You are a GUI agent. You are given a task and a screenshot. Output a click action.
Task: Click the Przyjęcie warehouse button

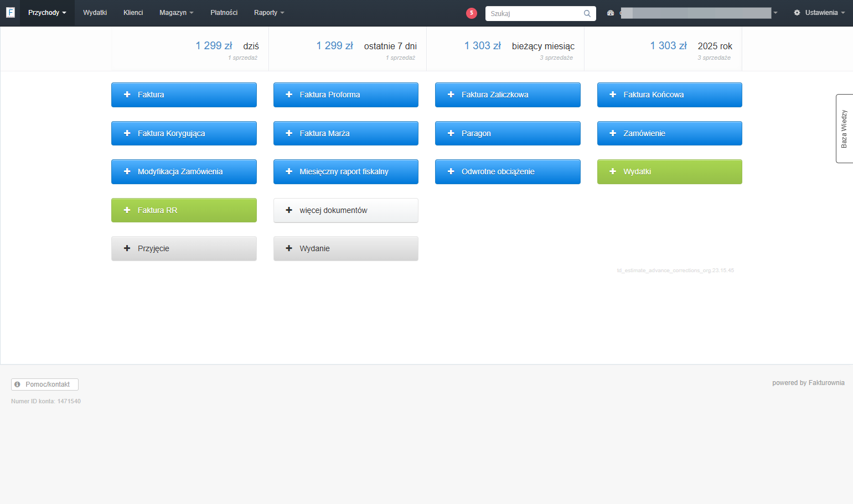pos(184,248)
